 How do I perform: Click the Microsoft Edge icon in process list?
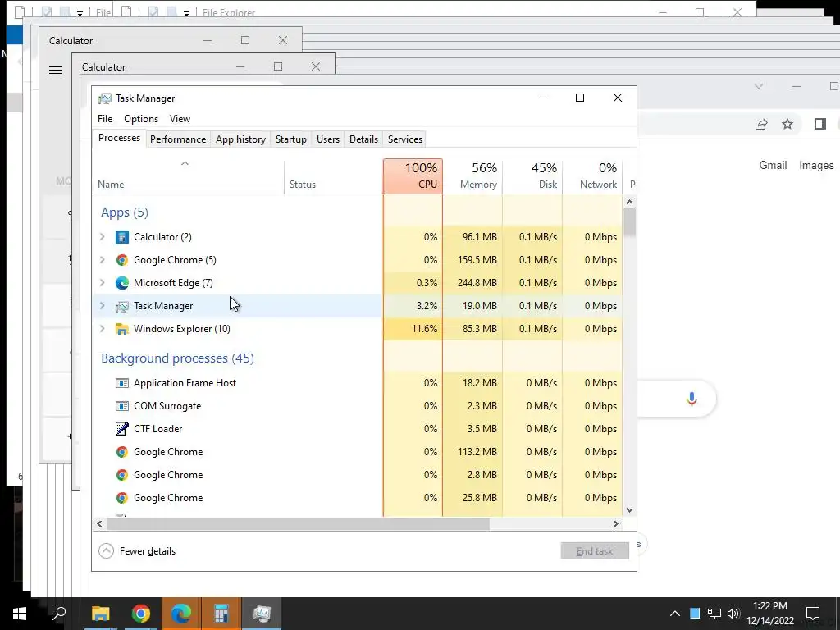(122, 283)
